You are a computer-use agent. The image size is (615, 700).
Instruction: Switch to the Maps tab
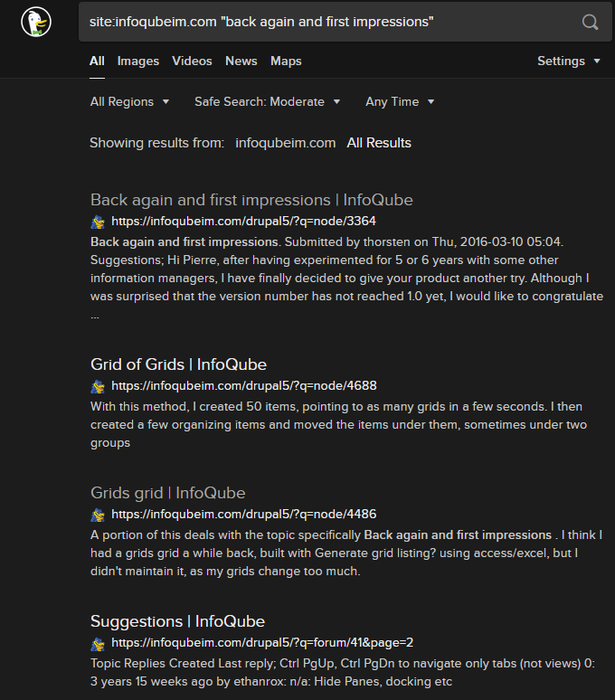[286, 61]
